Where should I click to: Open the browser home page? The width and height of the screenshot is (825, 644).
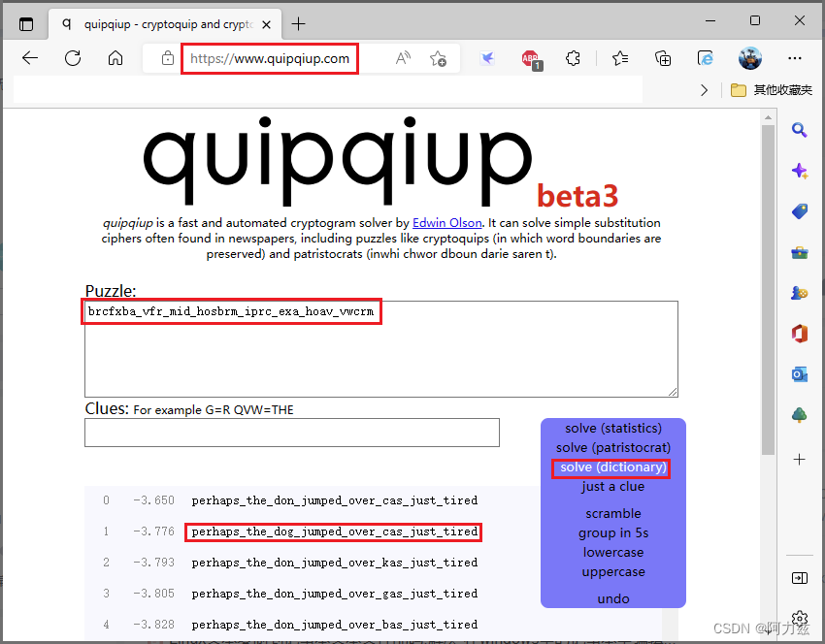(x=115, y=58)
